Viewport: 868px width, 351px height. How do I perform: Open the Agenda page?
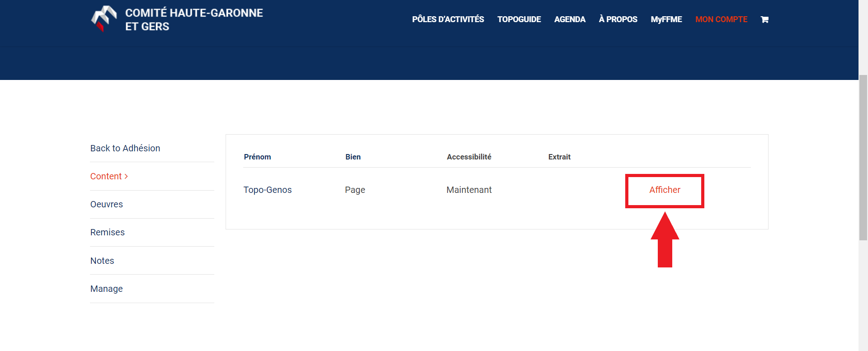(570, 19)
